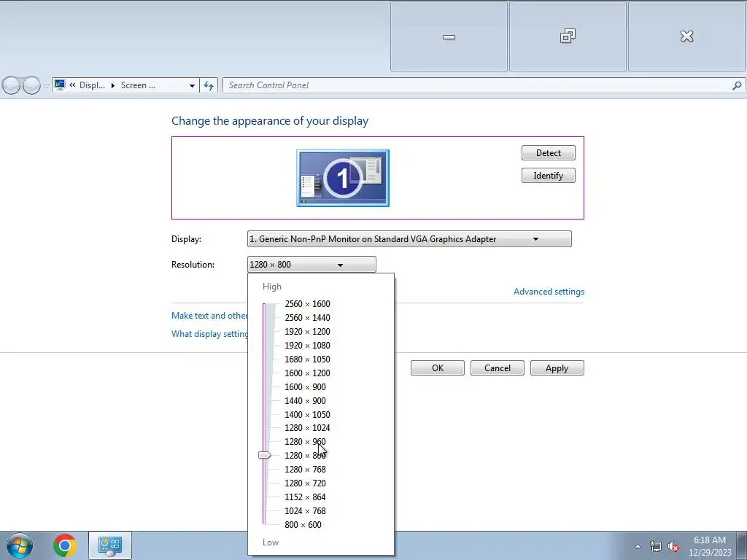The width and height of the screenshot is (747, 560).
Task: Click the Forward navigation arrow button
Action: tap(31, 86)
